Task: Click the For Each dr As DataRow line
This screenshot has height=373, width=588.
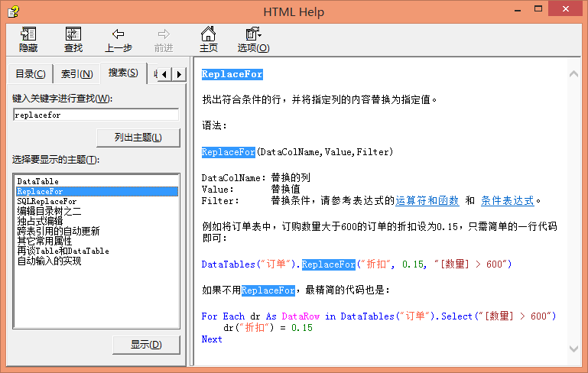Action: coord(378,316)
